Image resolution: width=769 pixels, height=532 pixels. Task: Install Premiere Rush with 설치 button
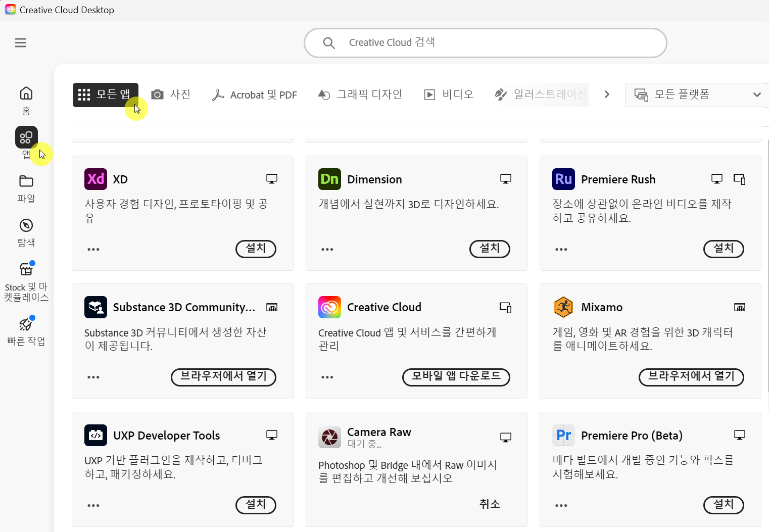coord(724,249)
